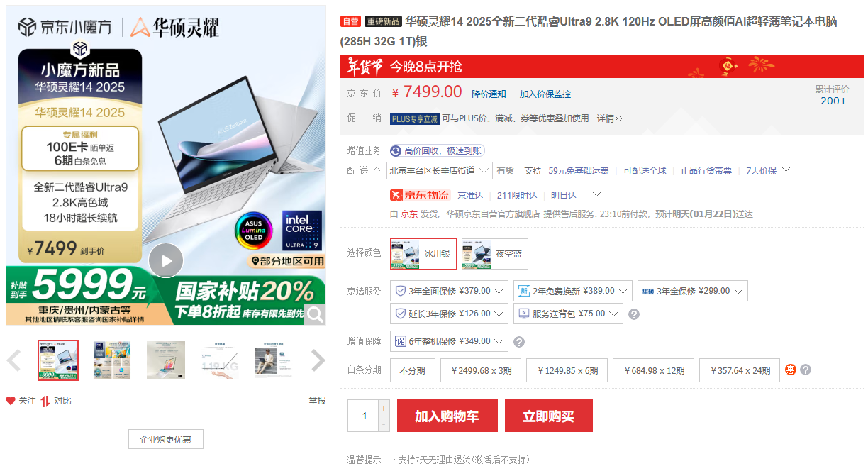Play the product video
Screen dimensions: 868x471
(166, 260)
